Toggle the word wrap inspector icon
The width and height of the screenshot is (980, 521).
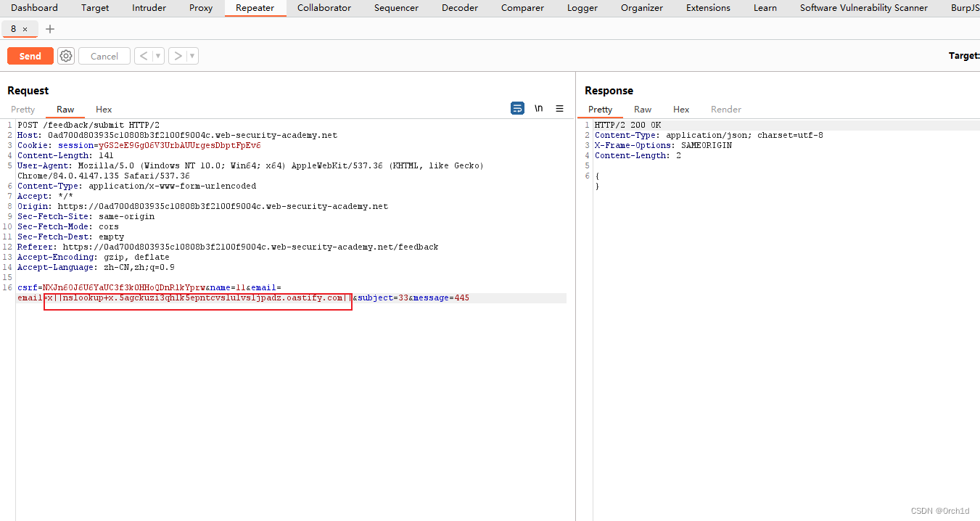(x=517, y=108)
